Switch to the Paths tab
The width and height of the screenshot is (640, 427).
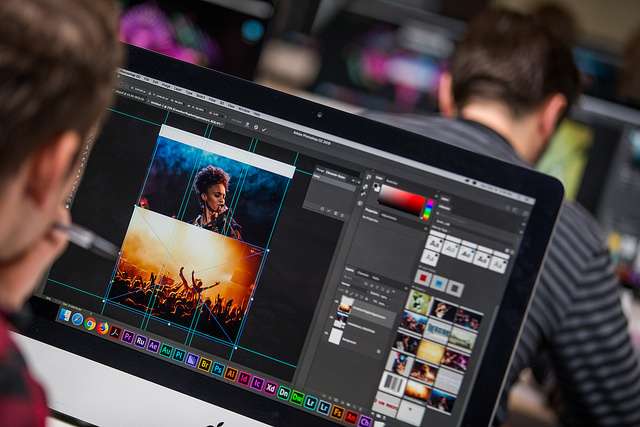[x=376, y=278]
